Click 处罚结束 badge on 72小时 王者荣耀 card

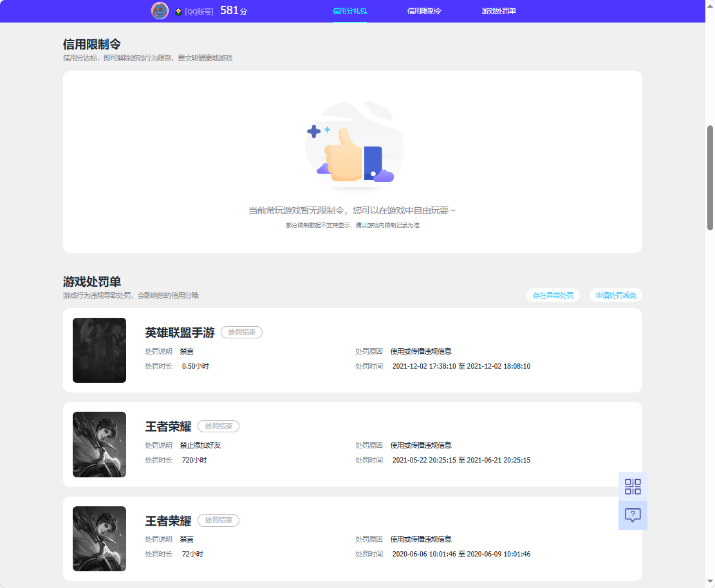point(218,520)
